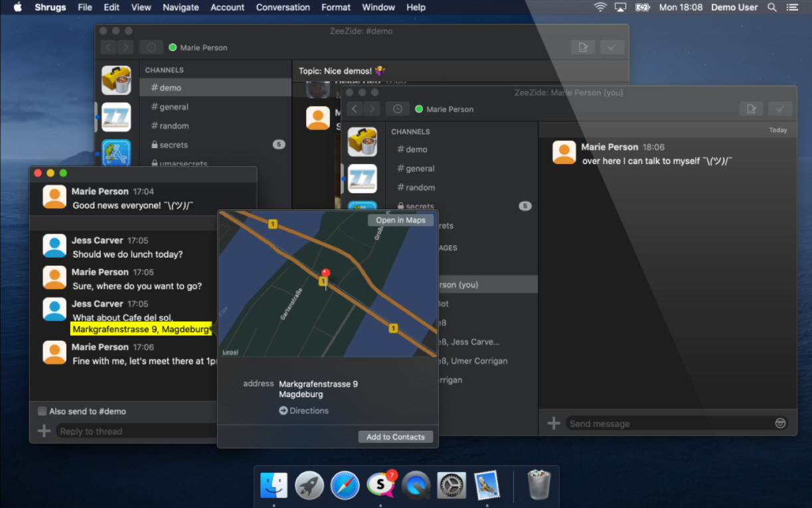This screenshot has width=812, height=508.
Task: Open the Navigate menu
Action: tap(181, 7)
